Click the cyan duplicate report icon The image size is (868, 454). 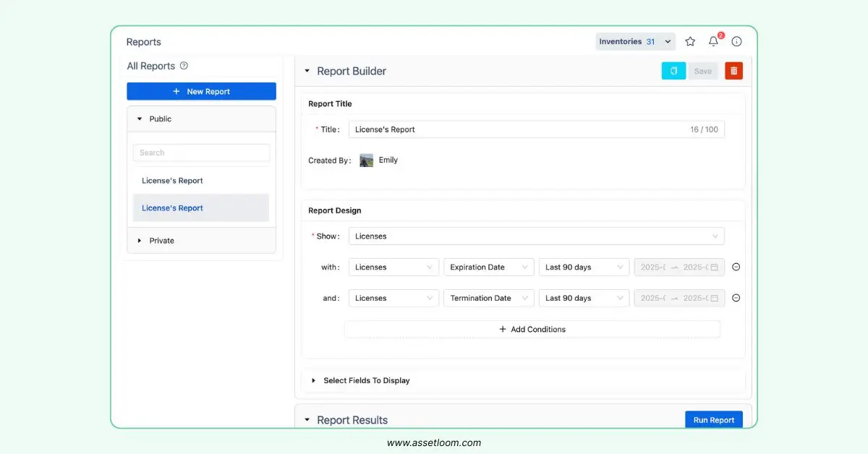(673, 71)
